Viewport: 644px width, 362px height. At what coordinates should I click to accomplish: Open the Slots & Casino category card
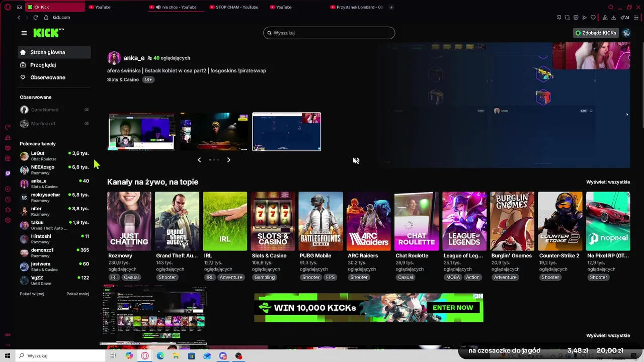pos(273,221)
